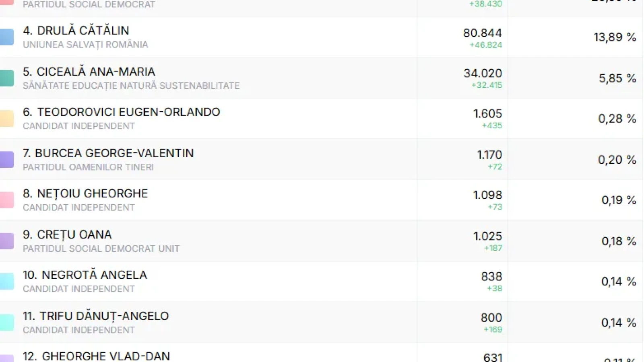
Task: Click the blue swatch beside Drulă Cătălin
Action: point(6,37)
